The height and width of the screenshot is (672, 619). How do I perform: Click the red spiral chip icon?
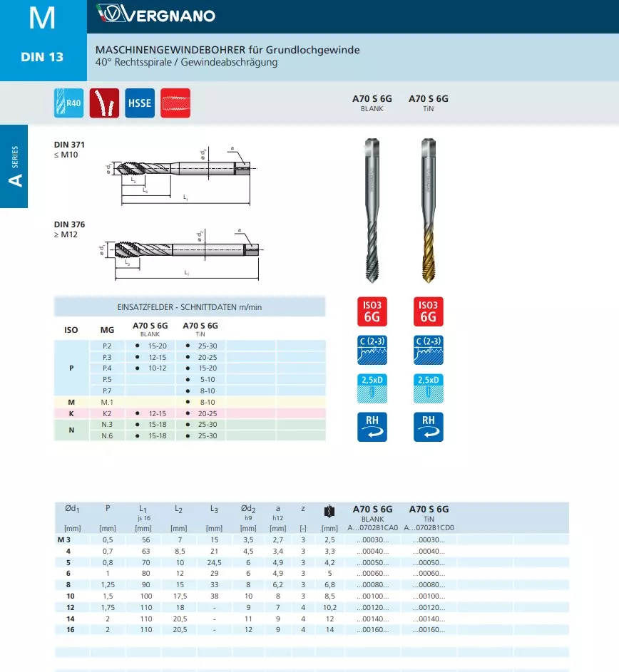(104, 103)
